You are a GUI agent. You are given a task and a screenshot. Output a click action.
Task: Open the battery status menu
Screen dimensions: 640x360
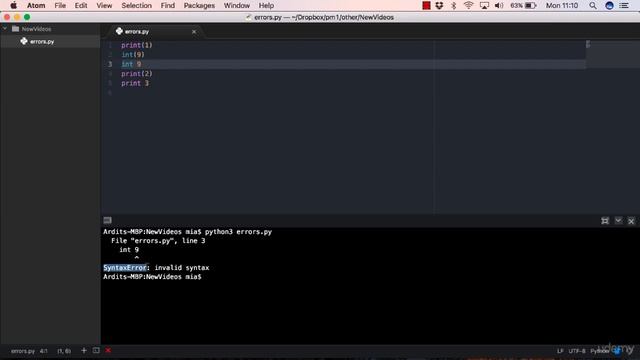click(x=523, y=5)
